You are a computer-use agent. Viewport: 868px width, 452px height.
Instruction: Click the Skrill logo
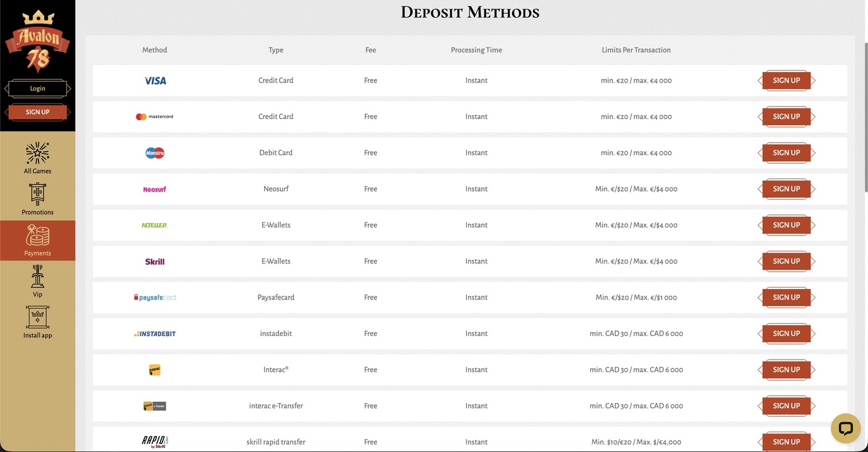155,262
